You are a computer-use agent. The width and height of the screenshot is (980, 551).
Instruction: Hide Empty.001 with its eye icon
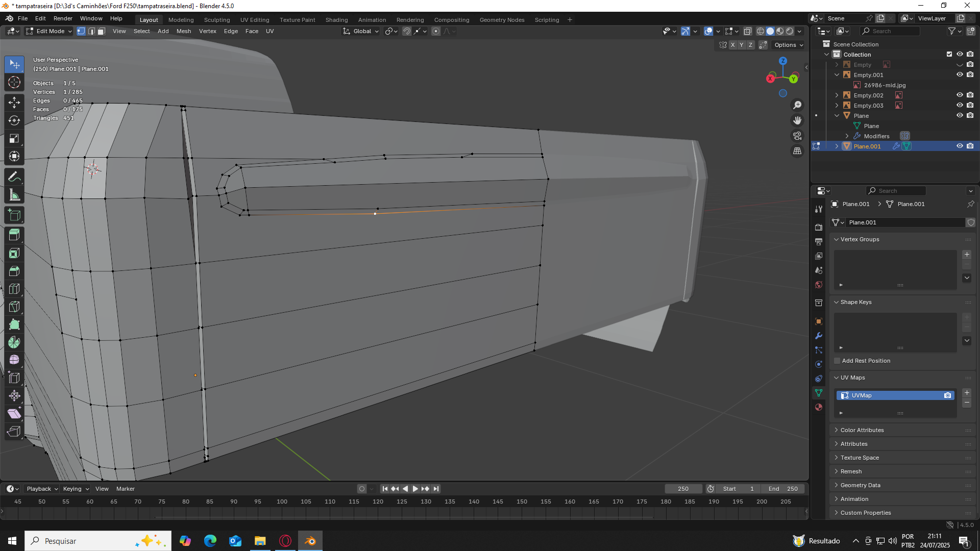960,75
